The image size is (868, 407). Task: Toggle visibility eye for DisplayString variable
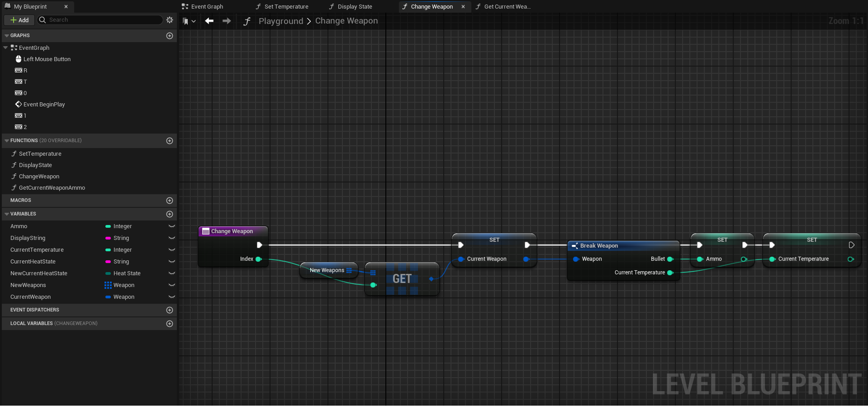[x=172, y=238]
